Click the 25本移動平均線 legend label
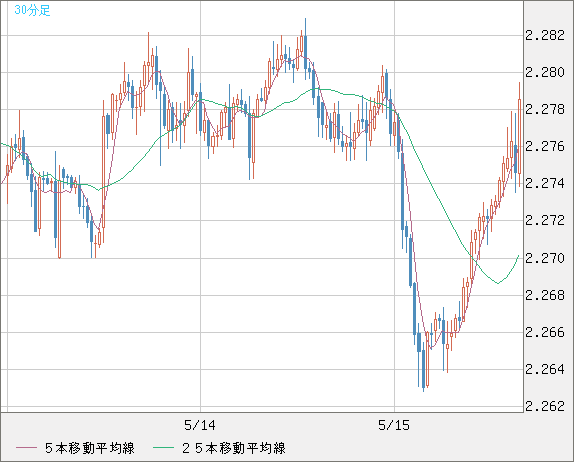Screen dimensions: 574x462 pyautogui.click(x=234, y=448)
